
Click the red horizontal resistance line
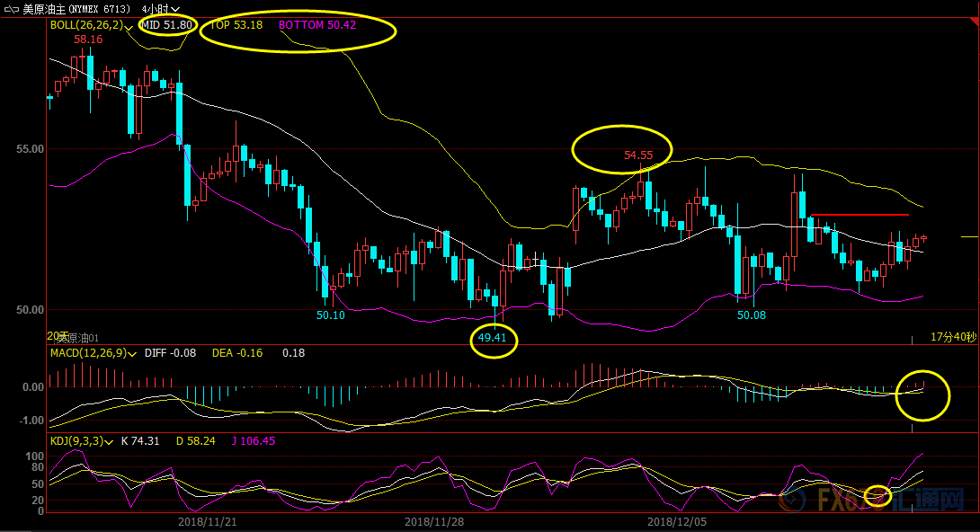pyautogui.click(x=859, y=215)
